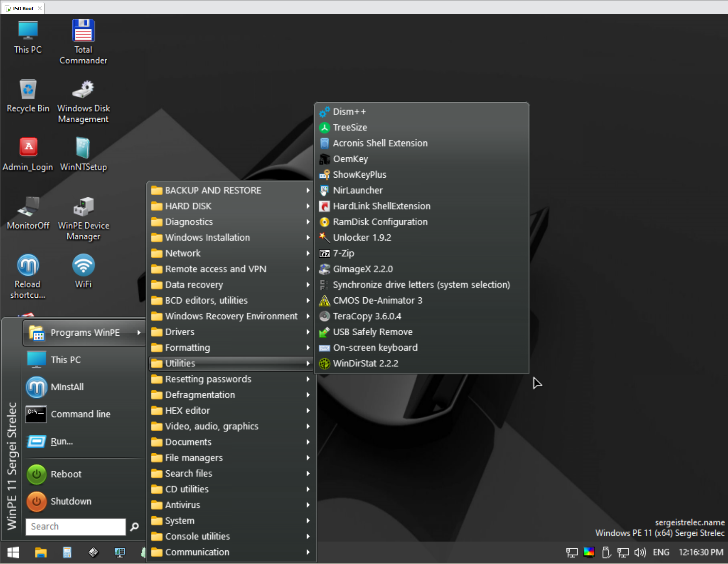The width and height of the screenshot is (728, 564).
Task: Launch Dism++ from Utilities menu
Action: coord(421,112)
